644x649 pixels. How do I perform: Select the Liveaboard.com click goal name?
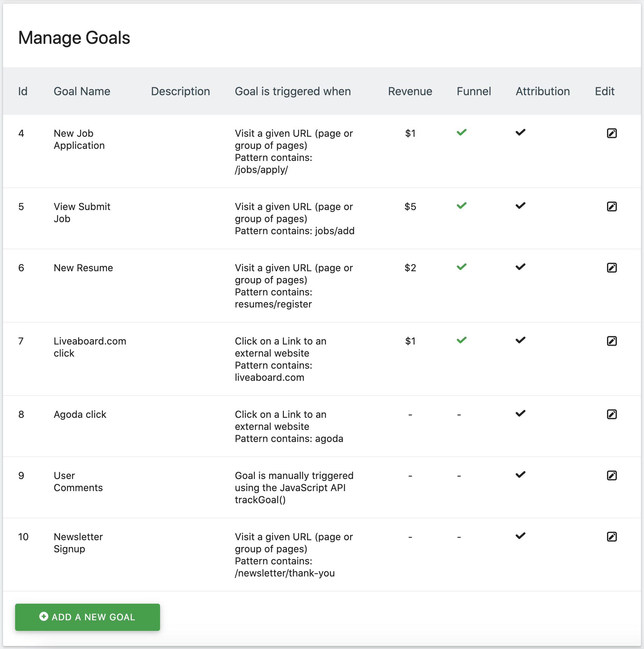90,347
